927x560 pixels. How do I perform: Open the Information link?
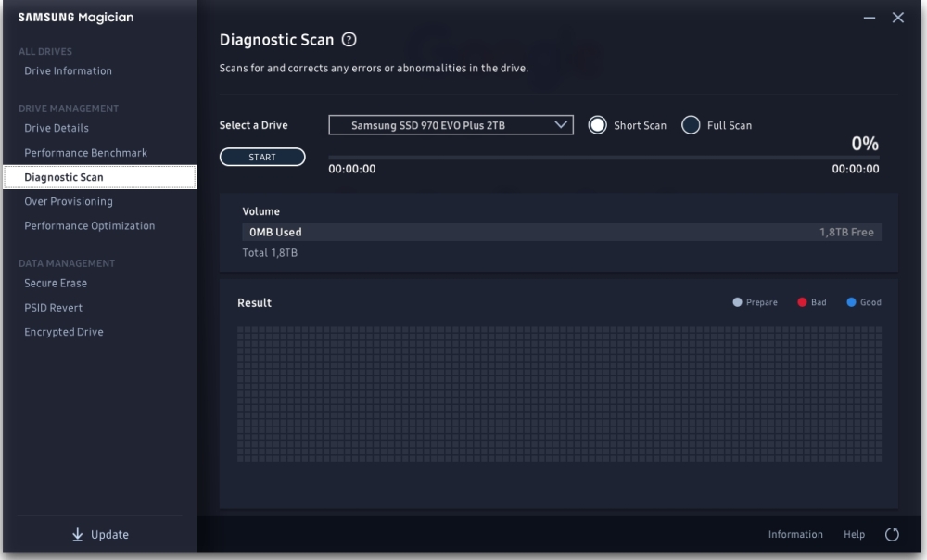point(794,535)
